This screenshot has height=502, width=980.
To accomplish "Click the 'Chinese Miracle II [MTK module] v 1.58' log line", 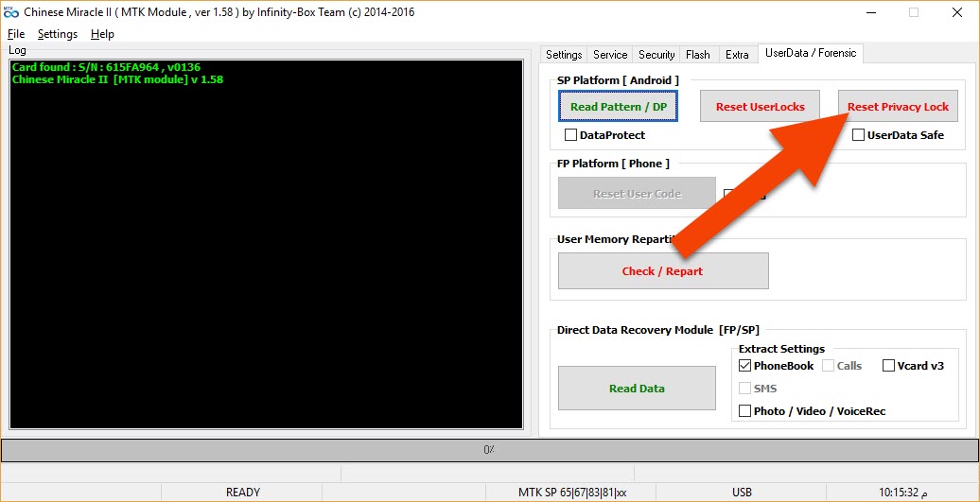I will (117, 79).
